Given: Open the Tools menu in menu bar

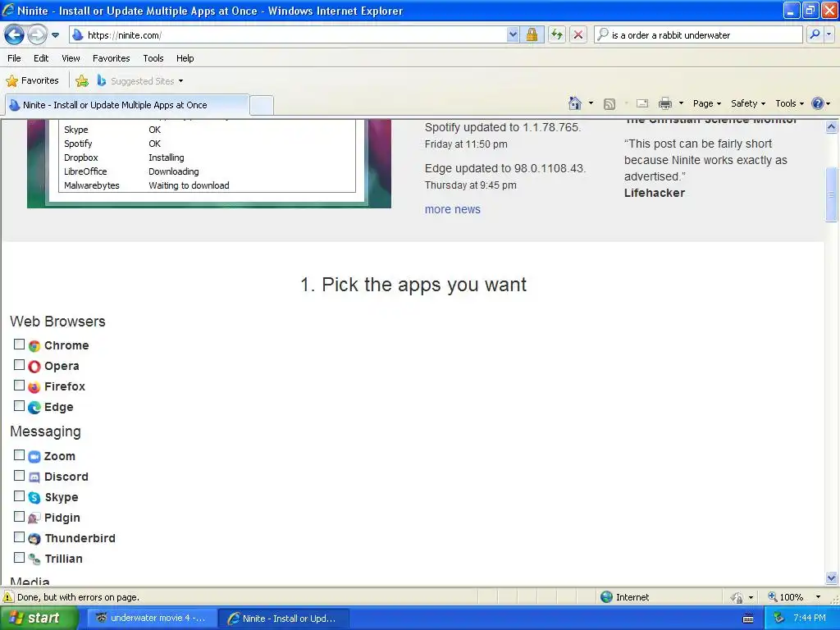Looking at the screenshot, I should click(153, 58).
